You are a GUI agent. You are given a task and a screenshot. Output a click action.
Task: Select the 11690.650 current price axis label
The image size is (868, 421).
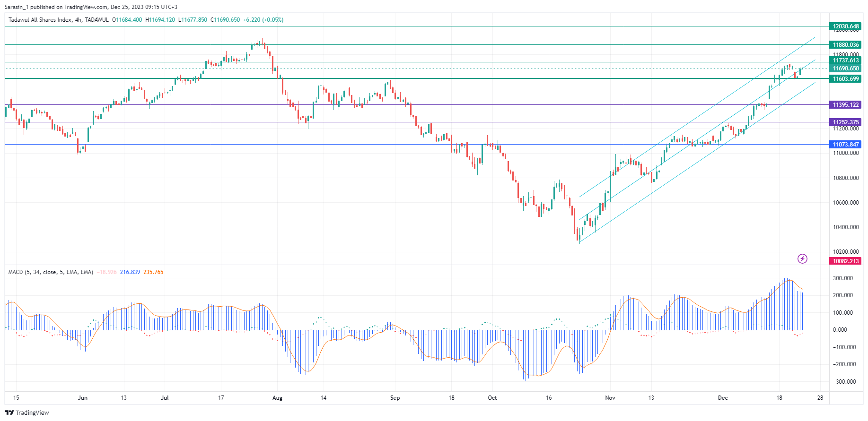point(846,69)
